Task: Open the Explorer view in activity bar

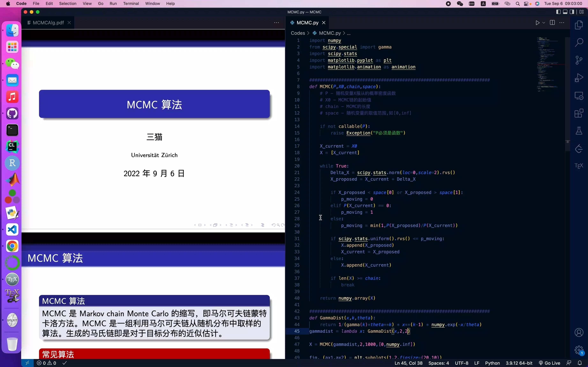Action: [x=579, y=25]
